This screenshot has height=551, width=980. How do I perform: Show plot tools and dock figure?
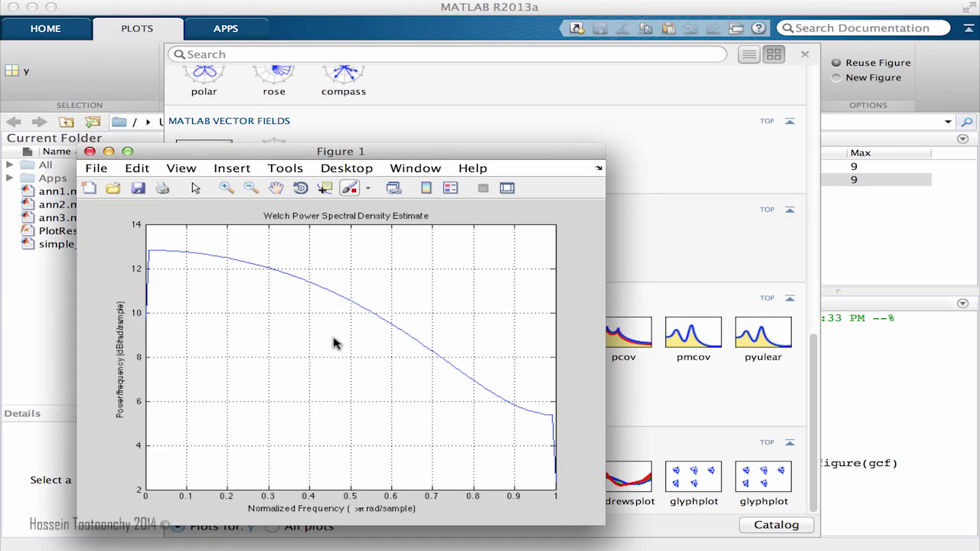[x=507, y=187]
